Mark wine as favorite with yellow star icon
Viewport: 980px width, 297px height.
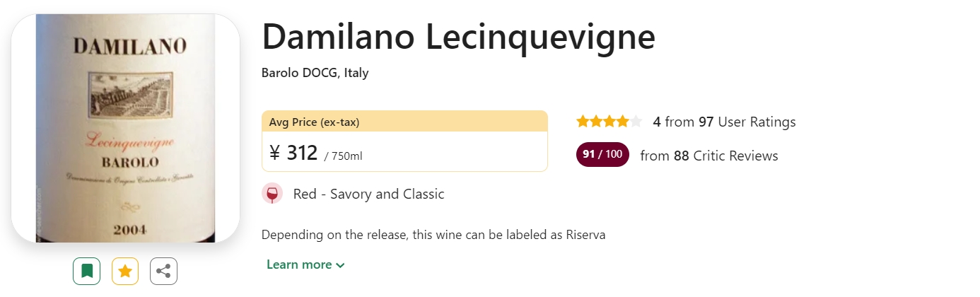tap(125, 271)
